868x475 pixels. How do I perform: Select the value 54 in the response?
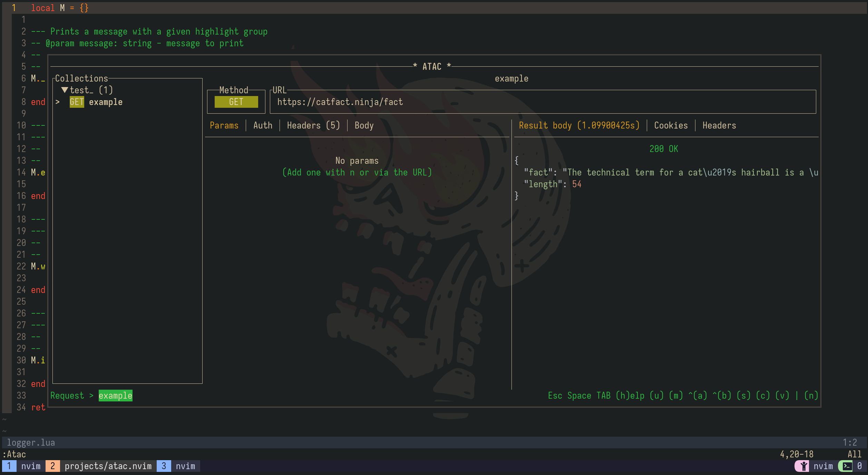[x=577, y=184]
